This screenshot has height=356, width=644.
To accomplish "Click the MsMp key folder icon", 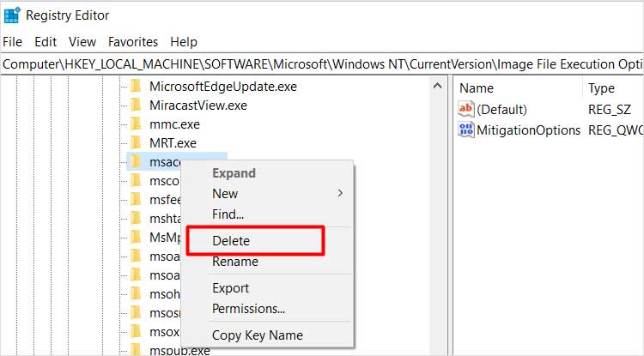I will click(x=136, y=238).
